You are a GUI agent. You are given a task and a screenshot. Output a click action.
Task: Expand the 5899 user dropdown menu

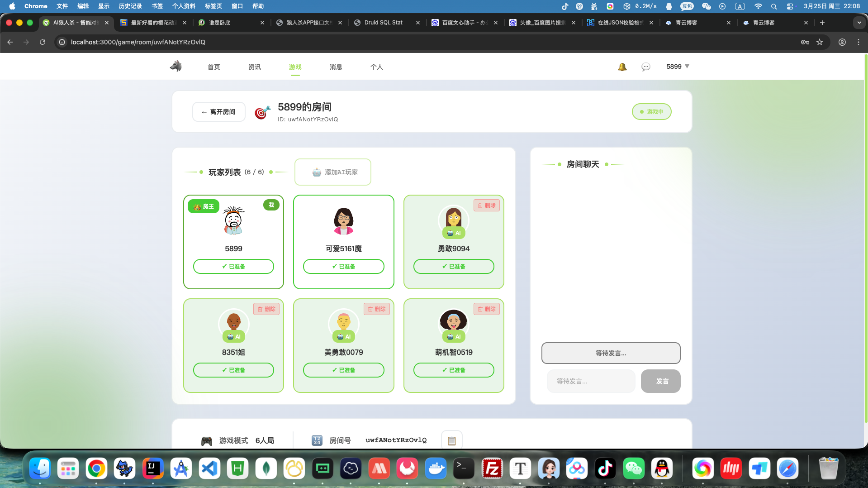[x=678, y=67]
